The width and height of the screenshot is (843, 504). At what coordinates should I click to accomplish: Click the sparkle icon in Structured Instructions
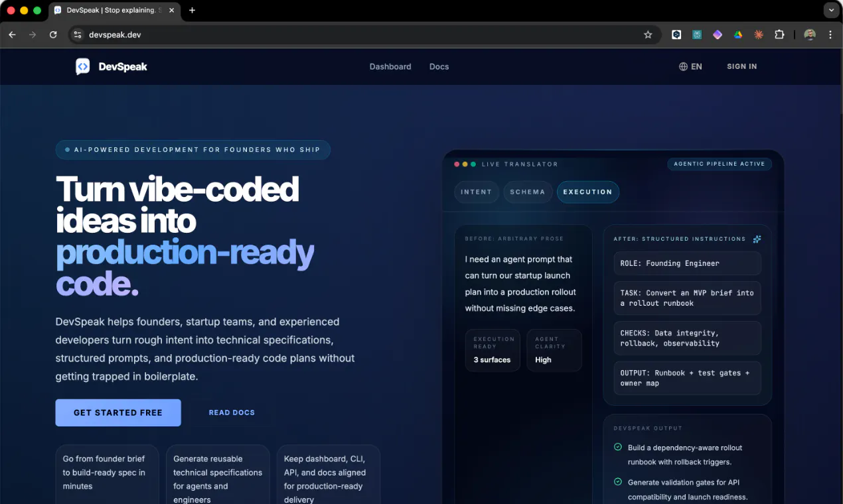[757, 239]
